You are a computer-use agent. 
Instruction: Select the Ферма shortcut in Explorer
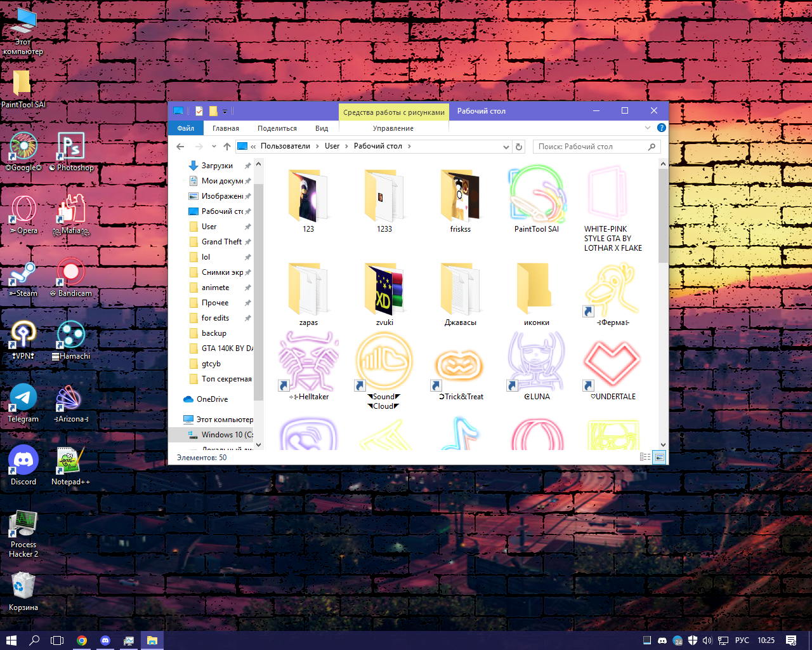[x=613, y=293]
